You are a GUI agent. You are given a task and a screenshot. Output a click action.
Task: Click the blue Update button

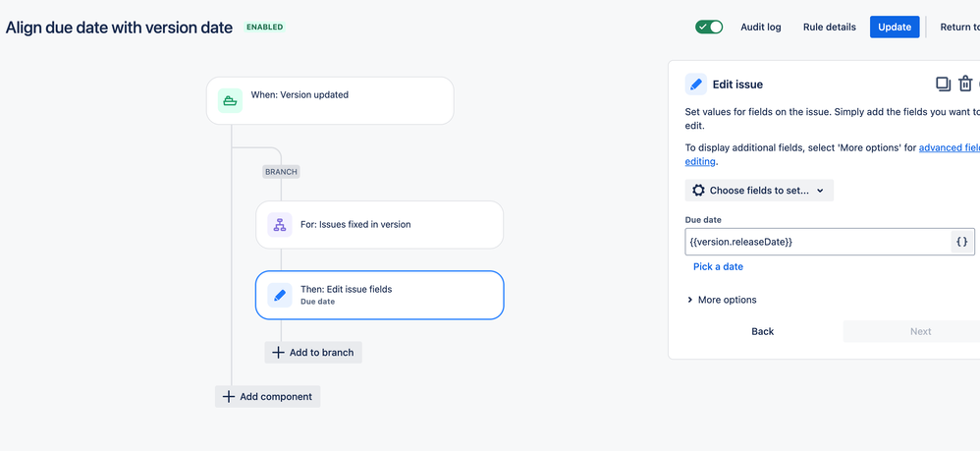pyautogui.click(x=895, y=27)
